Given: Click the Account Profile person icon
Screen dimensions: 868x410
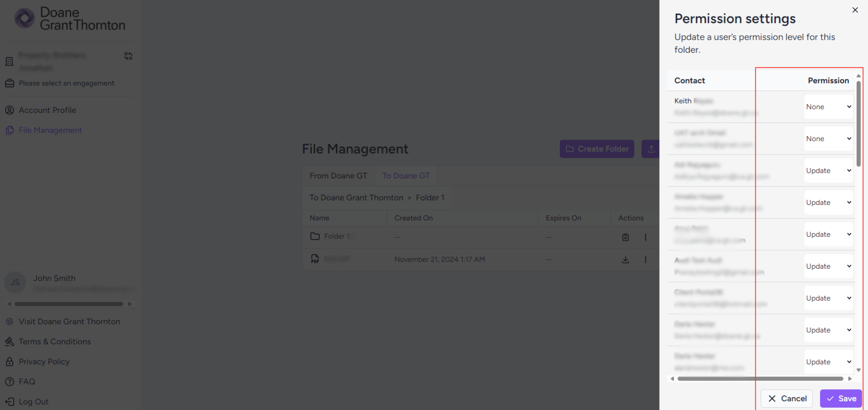Looking at the screenshot, I should tap(10, 110).
